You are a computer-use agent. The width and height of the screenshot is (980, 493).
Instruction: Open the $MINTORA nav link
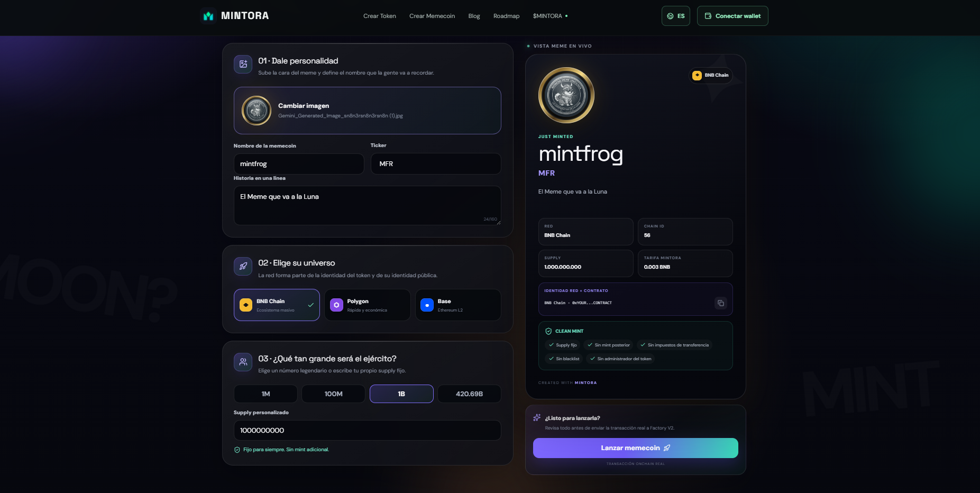[550, 16]
